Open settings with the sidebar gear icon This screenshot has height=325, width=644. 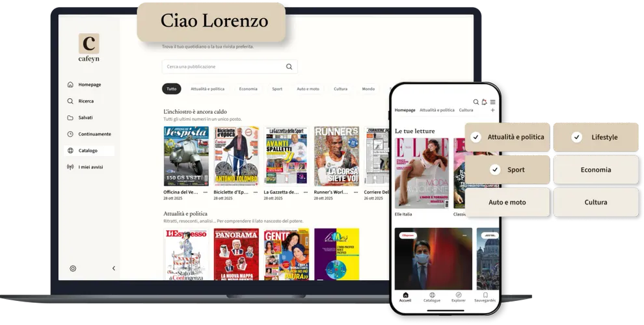tap(73, 268)
